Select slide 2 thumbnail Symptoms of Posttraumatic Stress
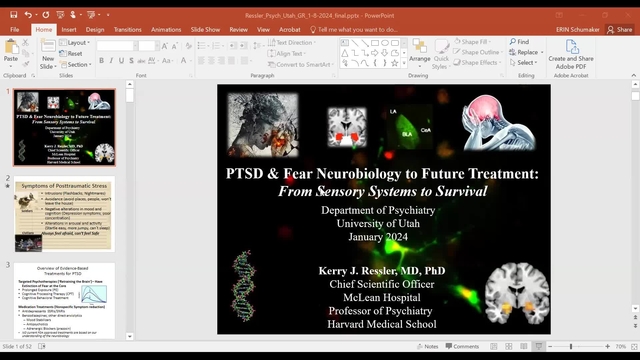The image size is (640, 360). pyautogui.click(x=64, y=214)
